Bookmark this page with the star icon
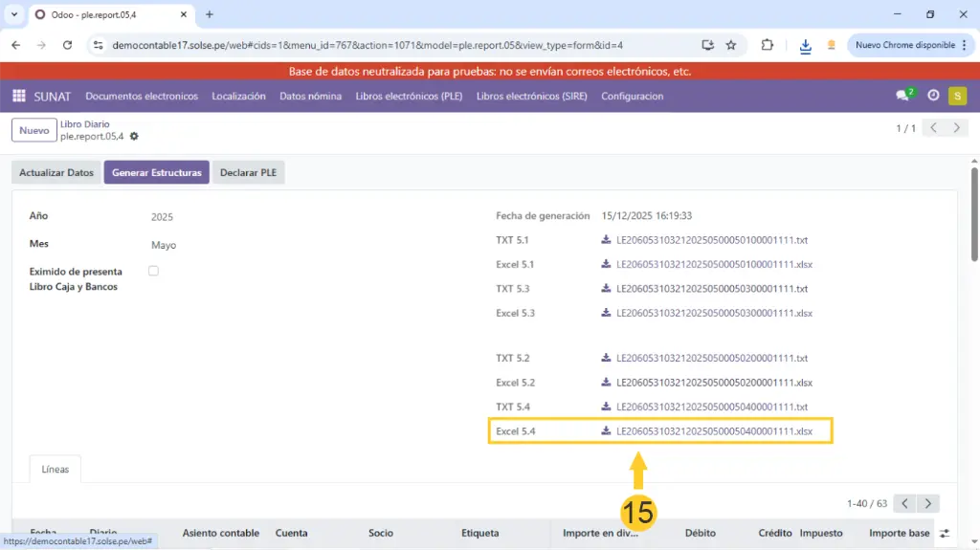Screen dimensions: 980x550 (731, 45)
